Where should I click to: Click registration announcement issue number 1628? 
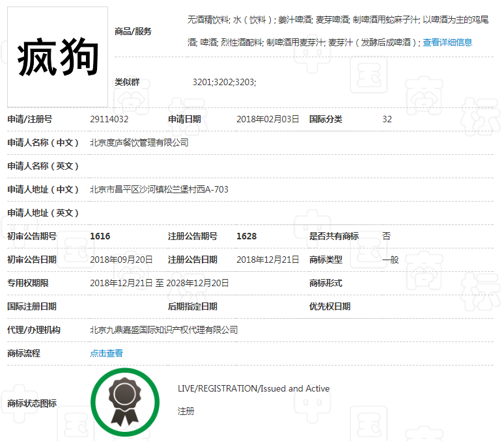point(246,236)
